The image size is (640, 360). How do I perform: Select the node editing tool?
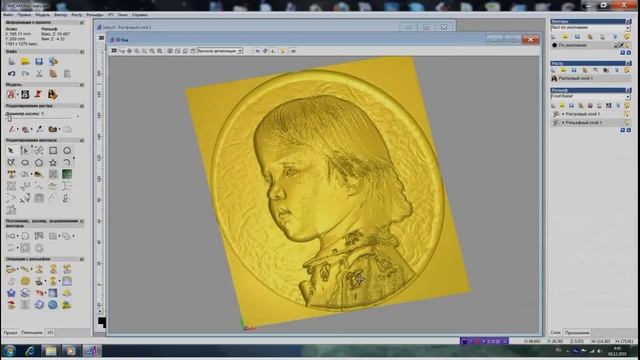click(x=24, y=151)
